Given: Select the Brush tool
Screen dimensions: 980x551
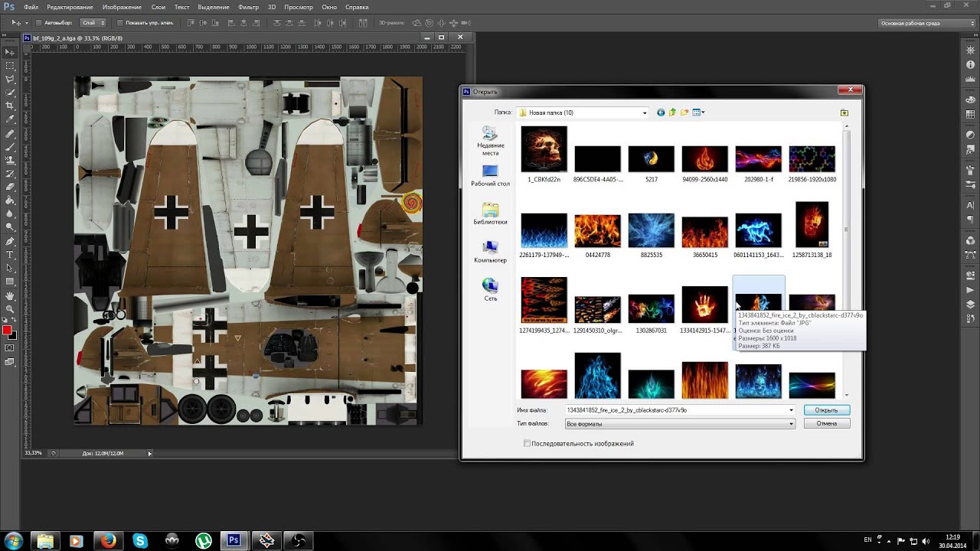Looking at the screenshot, I should click(10, 146).
